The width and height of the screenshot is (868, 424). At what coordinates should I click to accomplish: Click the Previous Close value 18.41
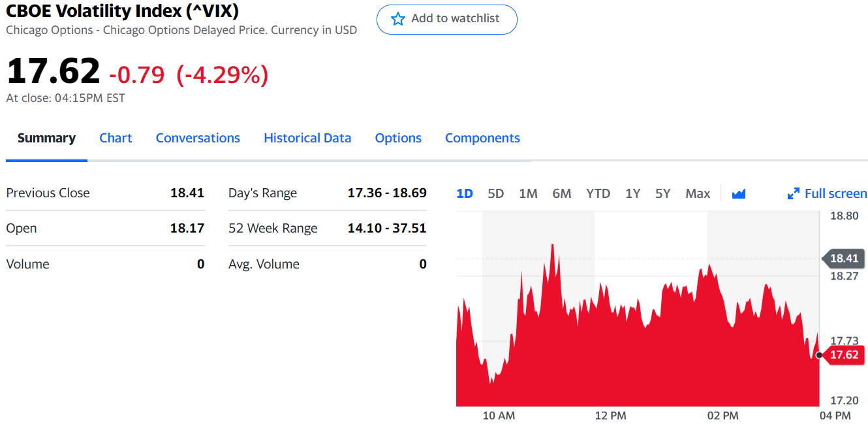coord(187,193)
